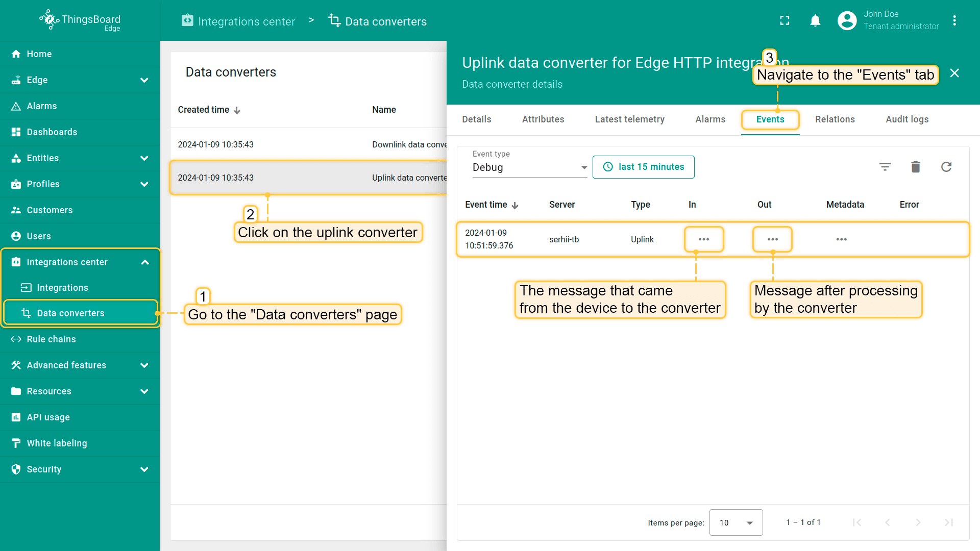Expand the Edge sidebar section
This screenshot has height=551, width=980.
click(144, 80)
